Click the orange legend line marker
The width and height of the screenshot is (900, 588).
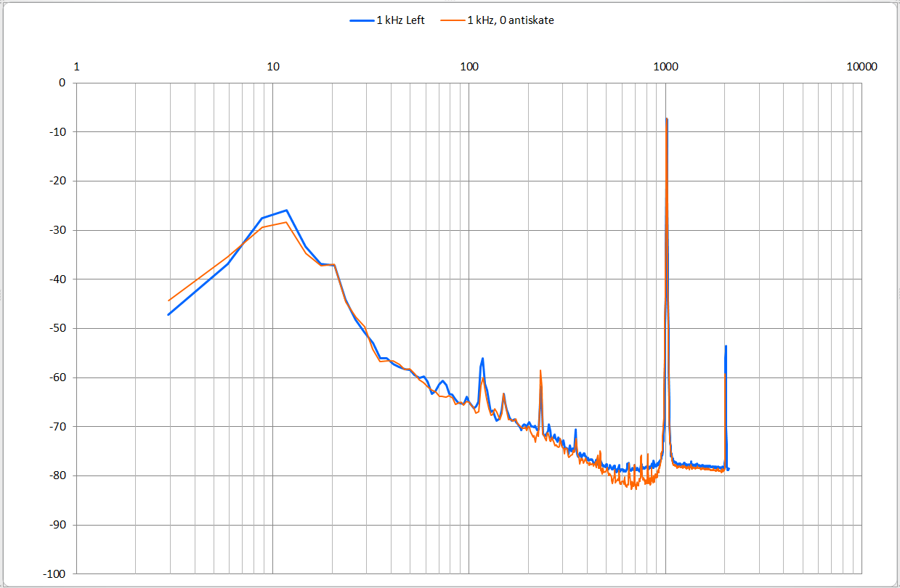452,21
